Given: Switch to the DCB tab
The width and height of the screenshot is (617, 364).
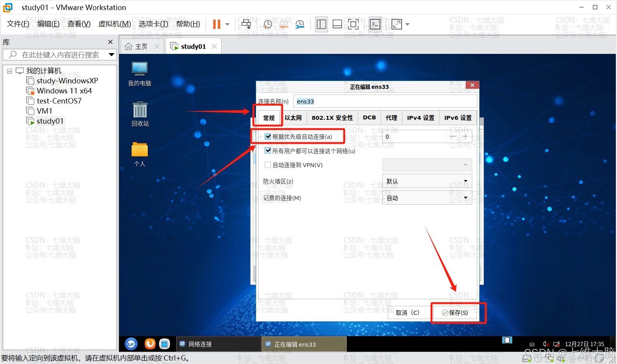Looking at the screenshot, I should 369,118.
